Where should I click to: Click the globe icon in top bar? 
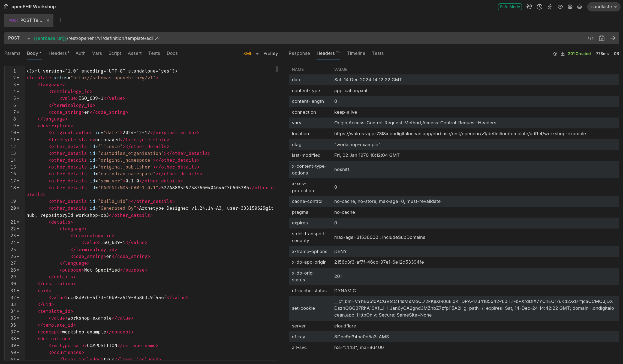[580, 7]
